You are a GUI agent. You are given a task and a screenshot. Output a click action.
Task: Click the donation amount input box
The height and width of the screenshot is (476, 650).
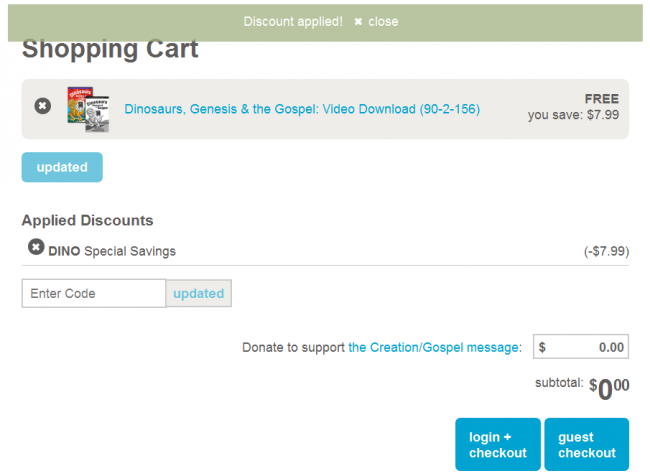click(x=581, y=347)
